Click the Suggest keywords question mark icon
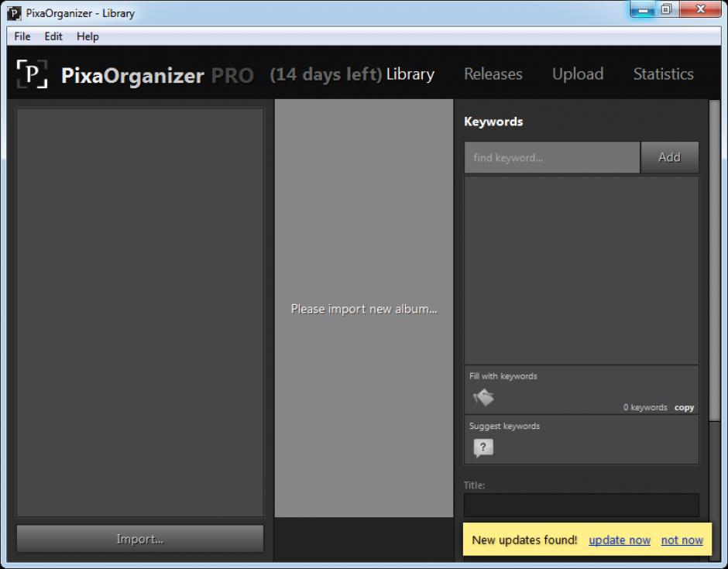 coord(483,447)
